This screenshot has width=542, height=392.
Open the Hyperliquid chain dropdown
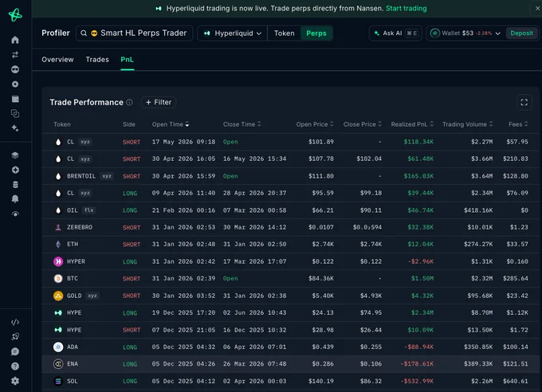click(233, 33)
